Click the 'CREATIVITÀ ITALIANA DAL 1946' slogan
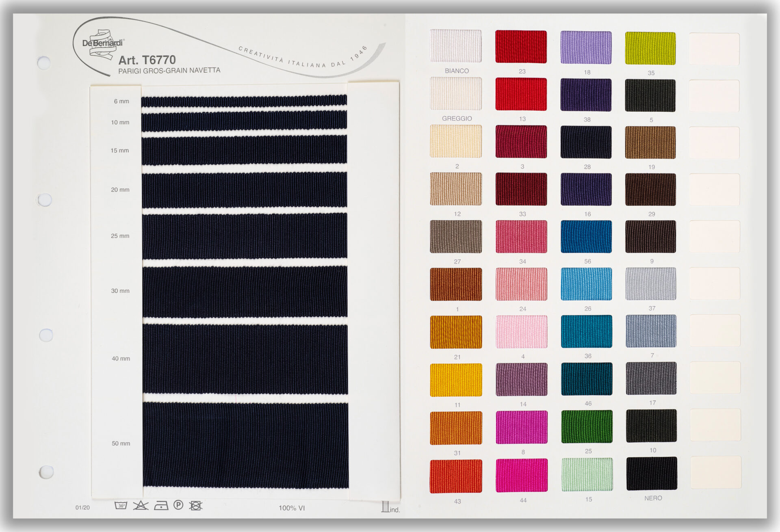Screen dimensions: 780x532 coord(304,58)
